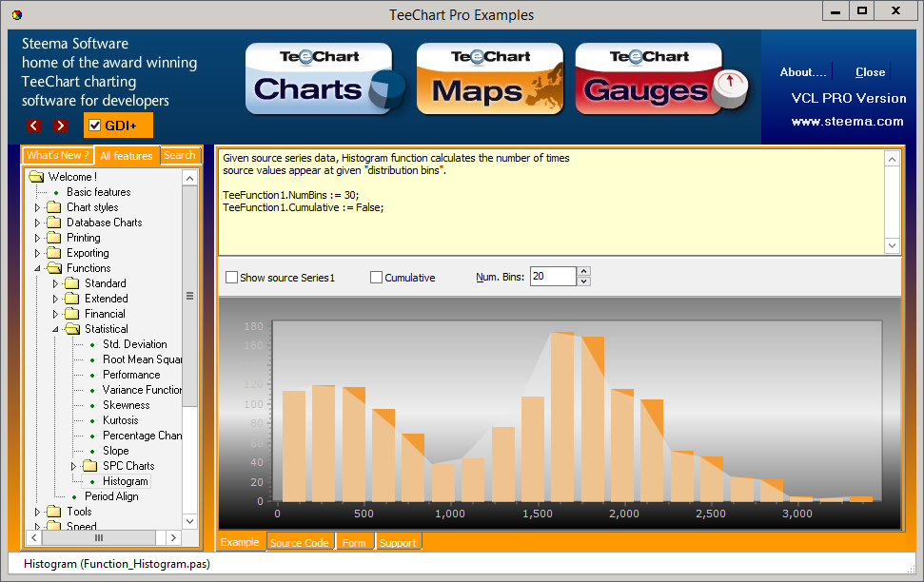The height and width of the screenshot is (582, 924).
Task: Select Percentage Change tree item
Action: 142,436
